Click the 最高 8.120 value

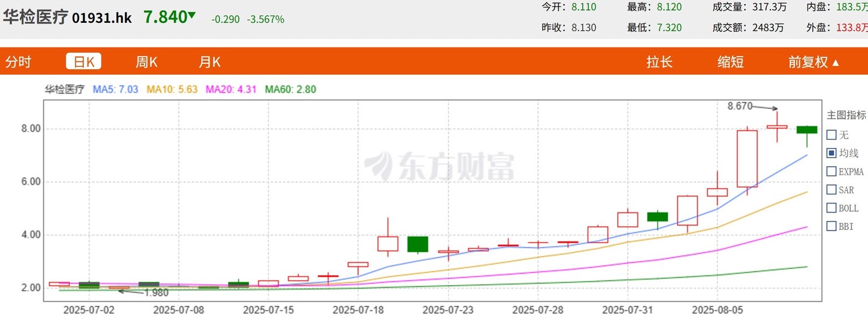click(x=670, y=7)
